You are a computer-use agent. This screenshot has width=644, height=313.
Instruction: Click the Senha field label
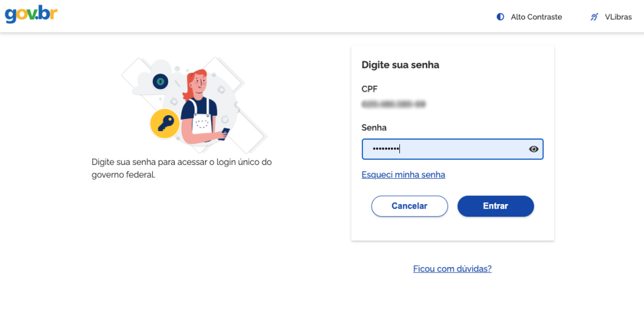tap(374, 127)
